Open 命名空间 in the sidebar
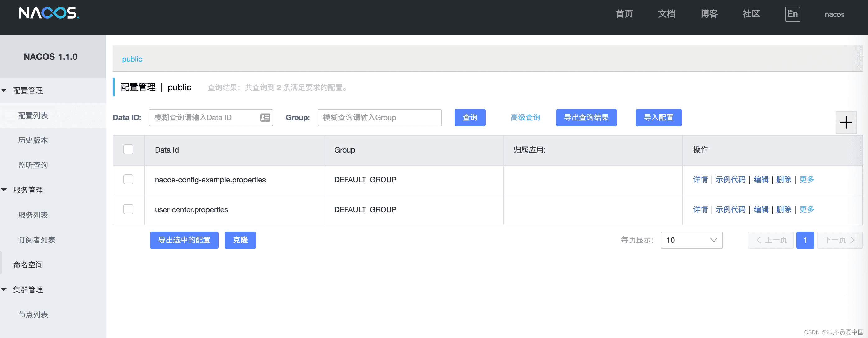868x338 pixels. (28, 265)
